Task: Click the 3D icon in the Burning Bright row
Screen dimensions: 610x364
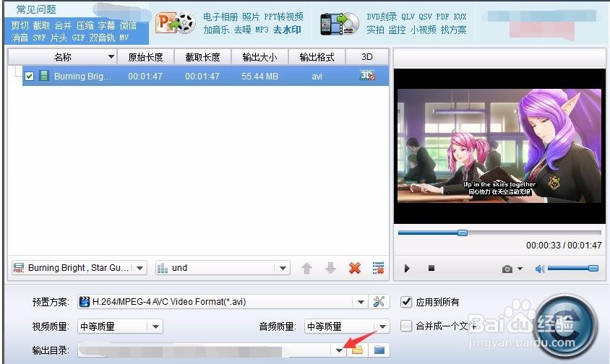Action: click(367, 75)
